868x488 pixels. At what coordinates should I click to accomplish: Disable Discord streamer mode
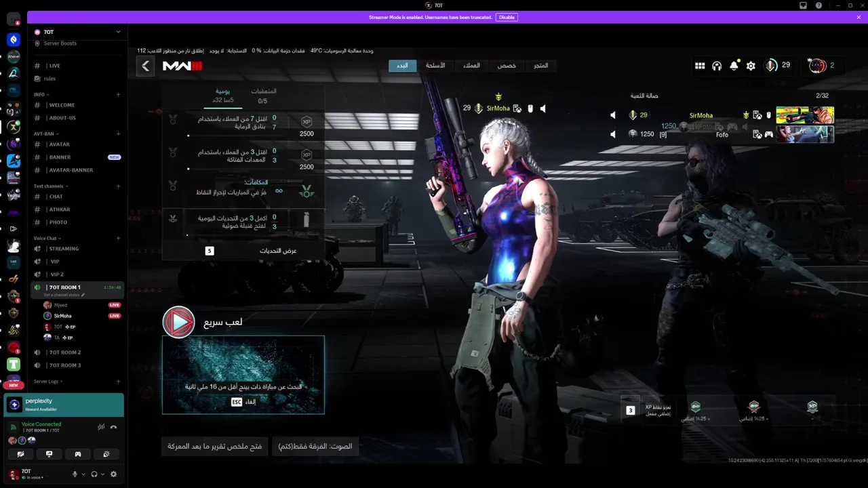click(x=507, y=17)
